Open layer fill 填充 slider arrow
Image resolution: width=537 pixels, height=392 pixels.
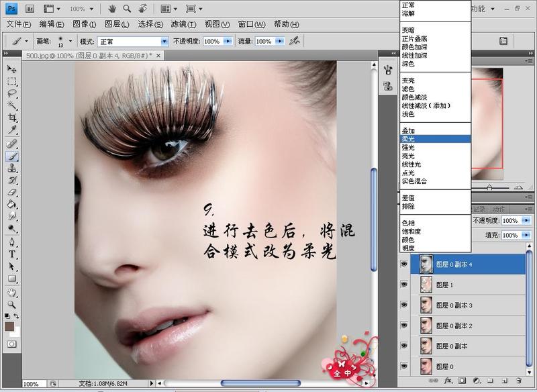pyautogui.click(x=526, y=235)
